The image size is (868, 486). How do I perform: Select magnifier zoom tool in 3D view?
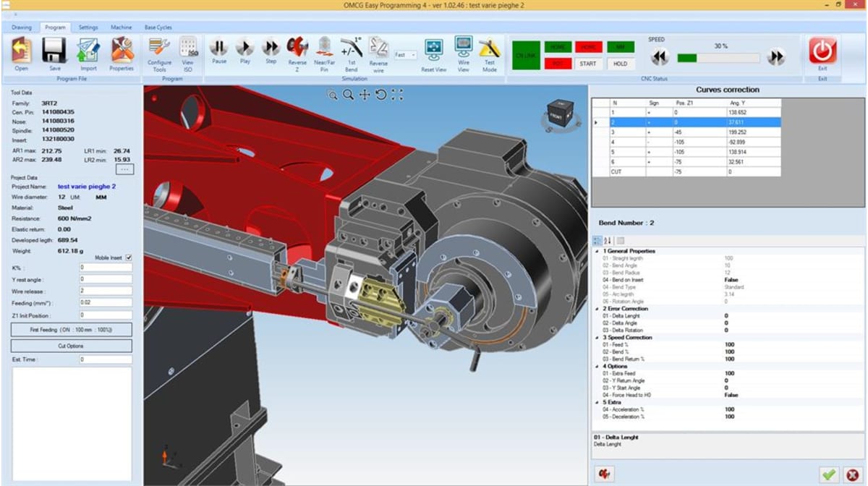348,95
